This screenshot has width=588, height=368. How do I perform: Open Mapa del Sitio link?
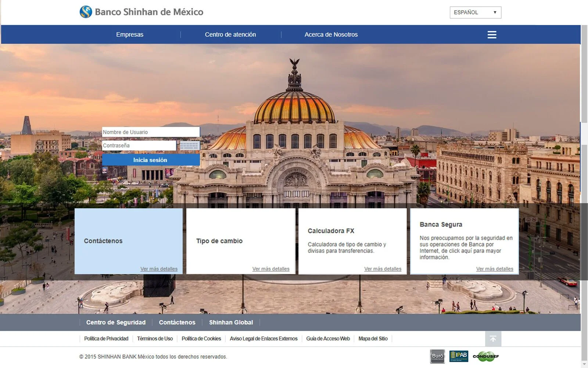tap(373, 339)
